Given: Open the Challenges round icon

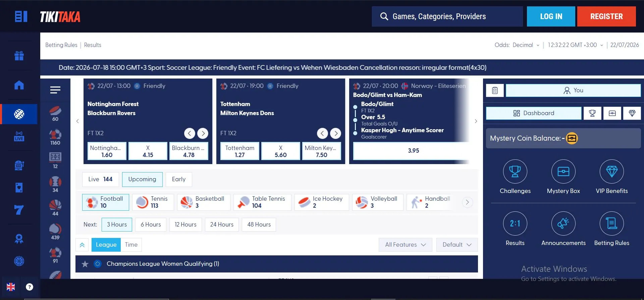Looking at the screenshot, I should (515, 171).
